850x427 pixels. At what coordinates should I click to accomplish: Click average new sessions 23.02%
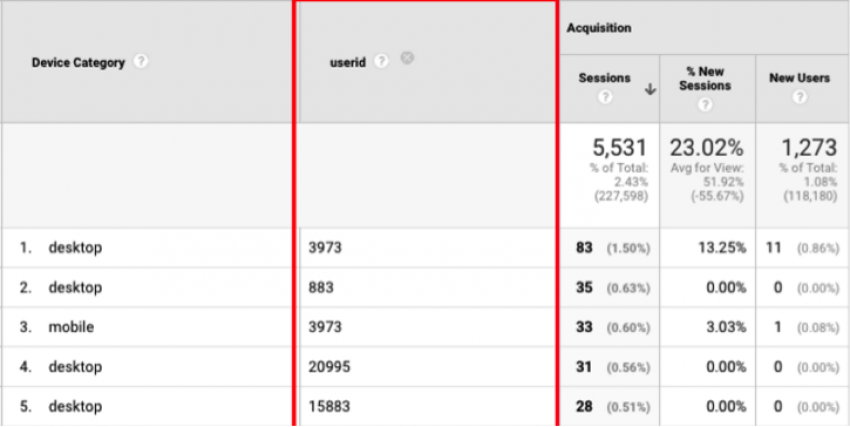708,147
